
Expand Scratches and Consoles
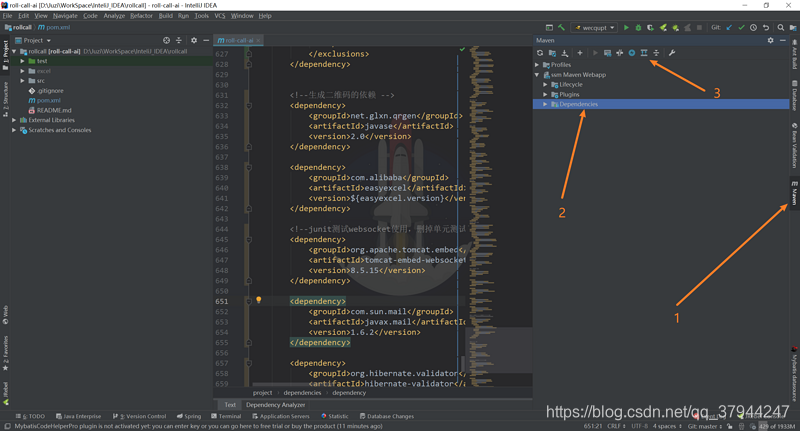(14, 130)
